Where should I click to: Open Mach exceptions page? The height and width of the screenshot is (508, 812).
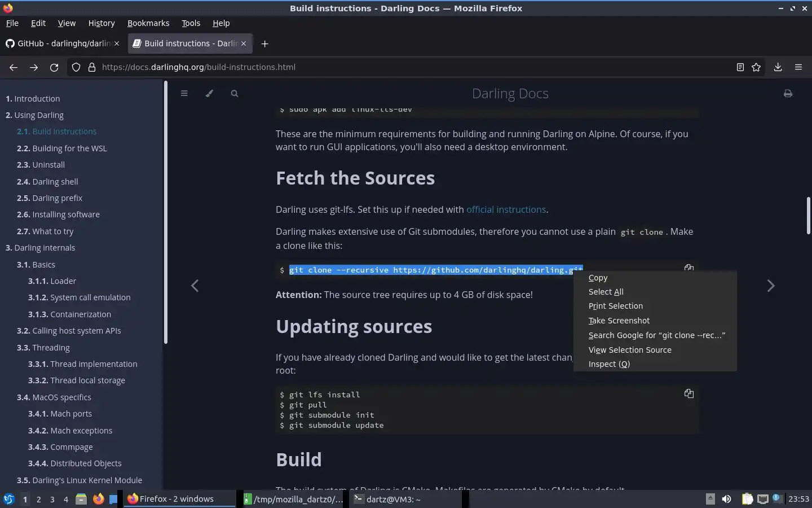[70, 431]
